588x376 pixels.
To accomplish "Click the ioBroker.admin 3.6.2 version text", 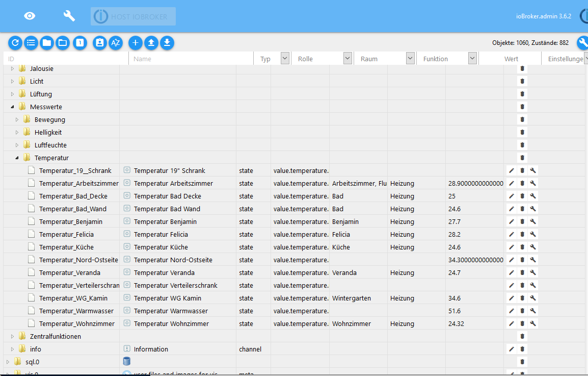I will (x=543, y=16).
